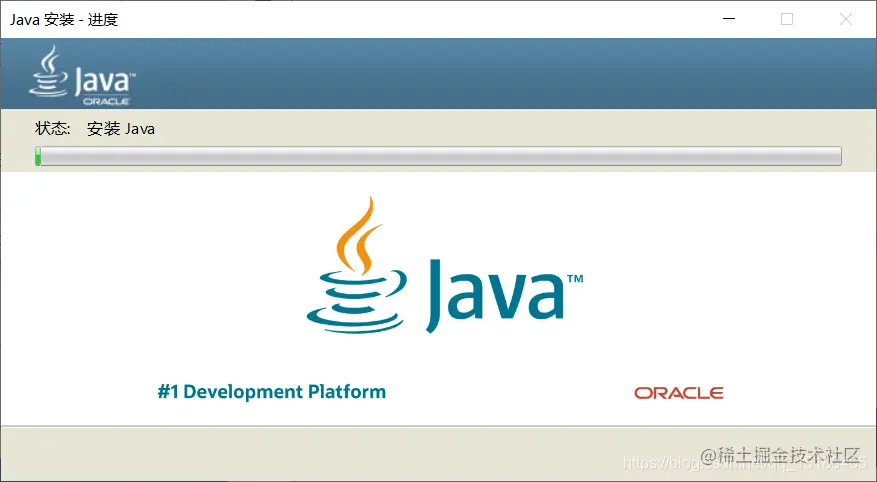Click the disabled maximize window button
877x482 pixels.
[x=787, y=19]
